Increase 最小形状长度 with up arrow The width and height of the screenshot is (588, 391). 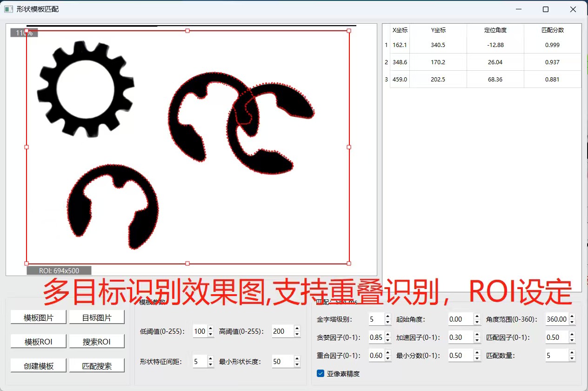[x=297, y=358]
